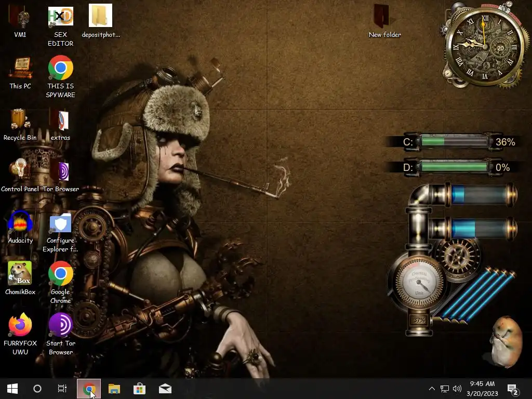Image resolution: width=532 pixels, height=399 pixels.
Task: Click the steampunk clock widget
Action: (x=485, y=46)
